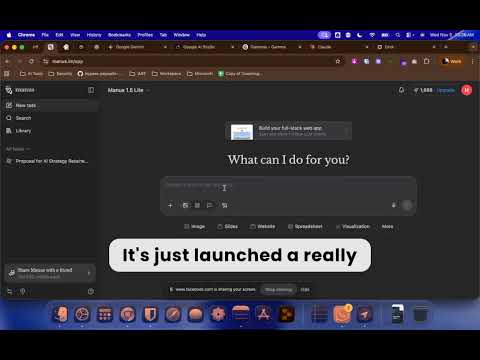Select the Website suggestion chip
Screen dimensions: 480x360
click(x=263, y=227)
